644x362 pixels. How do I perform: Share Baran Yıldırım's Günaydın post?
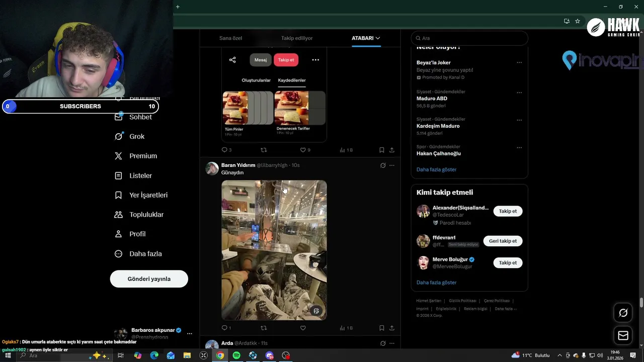click(x=392, y=328)
